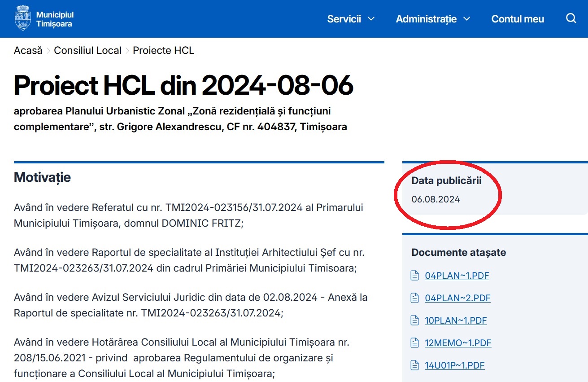Go to Contul meu
The image size is (588, 382).
pyautogui.click(x=518, y=19)
